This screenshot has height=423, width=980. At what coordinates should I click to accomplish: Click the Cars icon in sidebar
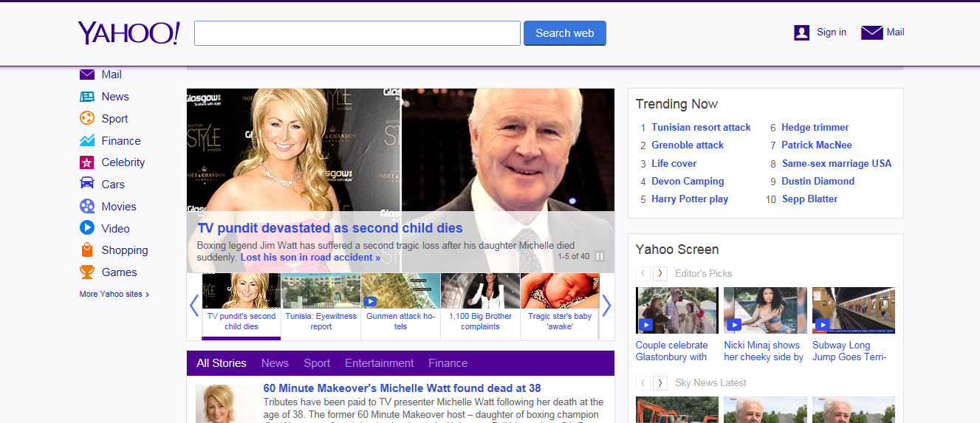(87, 184)
